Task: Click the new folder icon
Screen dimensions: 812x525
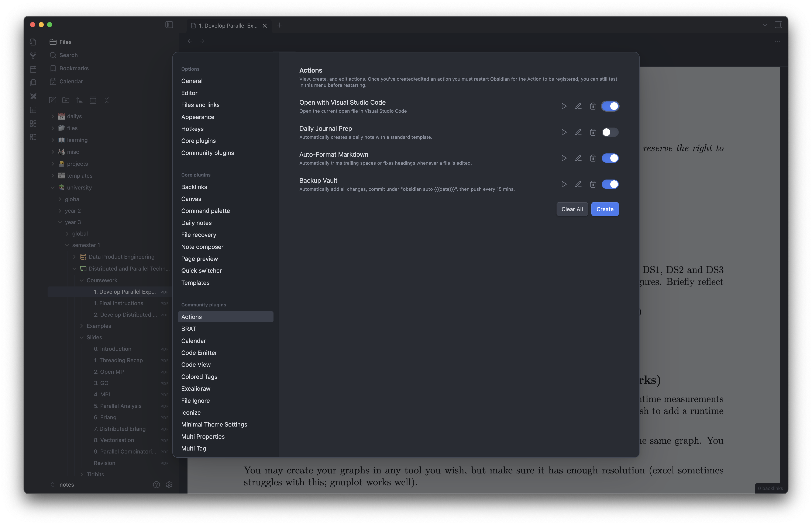Action: click(x=66, y=100)
